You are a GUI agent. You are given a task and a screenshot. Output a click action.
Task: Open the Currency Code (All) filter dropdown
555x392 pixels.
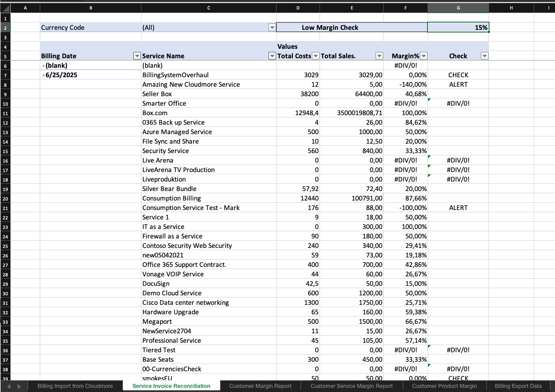tap(272, 28)
